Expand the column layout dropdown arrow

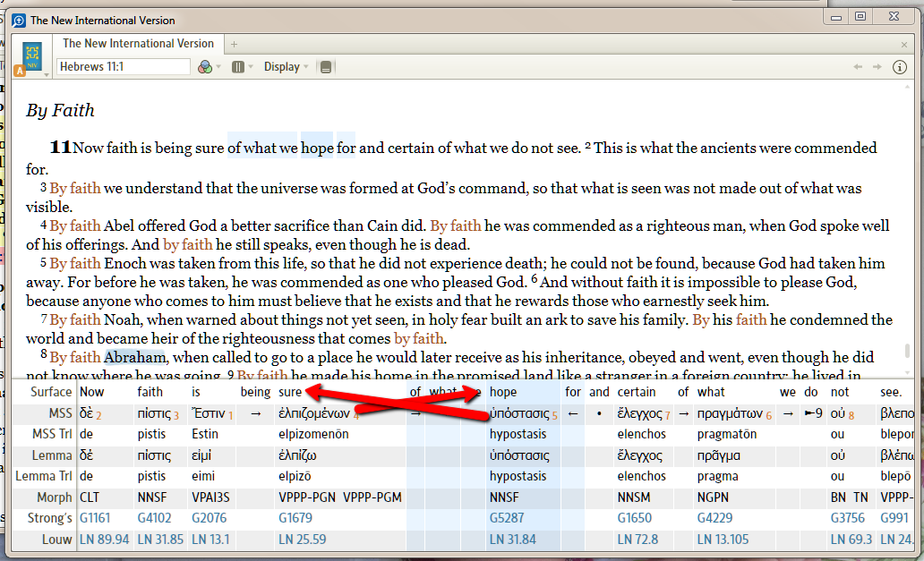(251, 67)
